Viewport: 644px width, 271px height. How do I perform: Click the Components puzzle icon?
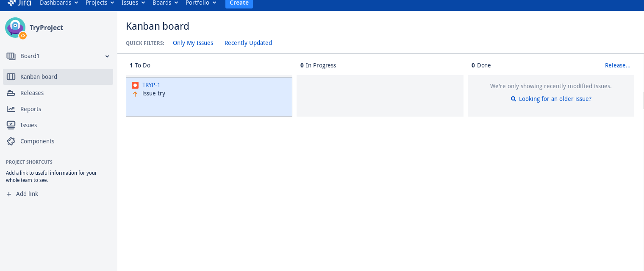coord(11,141)
